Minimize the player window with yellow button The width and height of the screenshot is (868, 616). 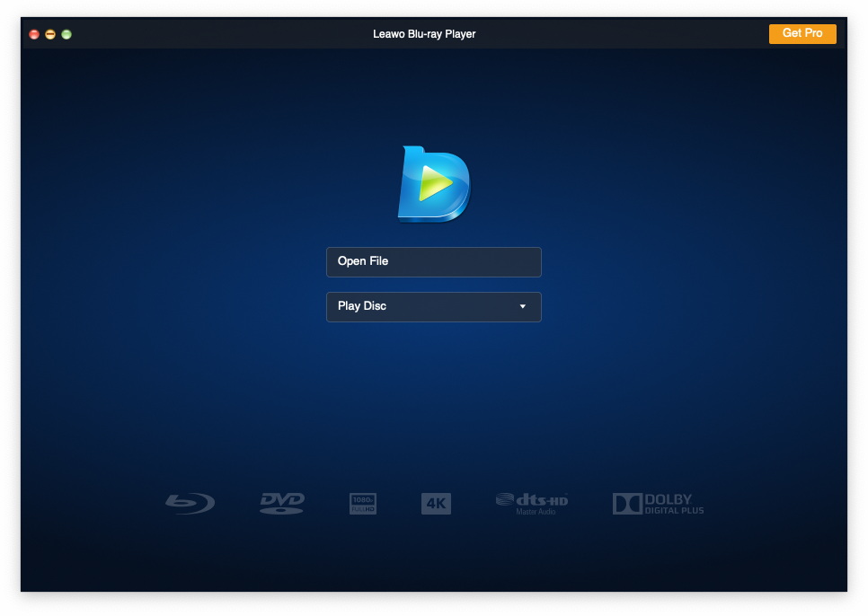(x=50, y=34)
